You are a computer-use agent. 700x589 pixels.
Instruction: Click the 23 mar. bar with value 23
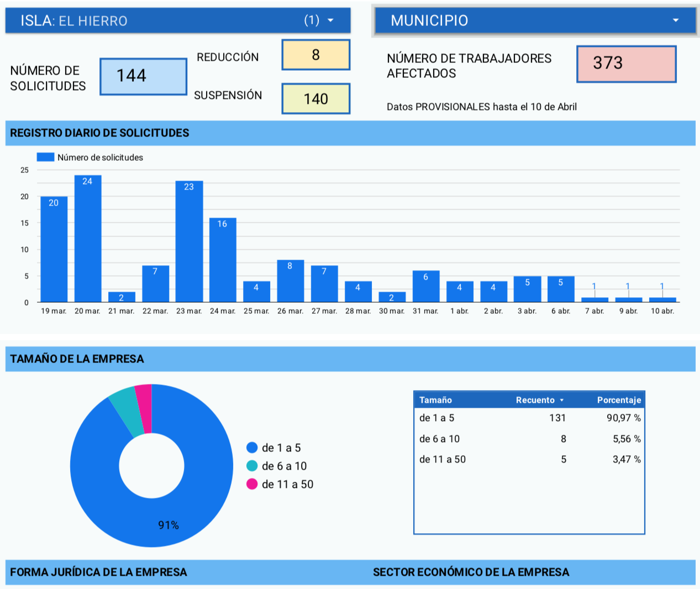pyautogui.click(x=189, y=241)
